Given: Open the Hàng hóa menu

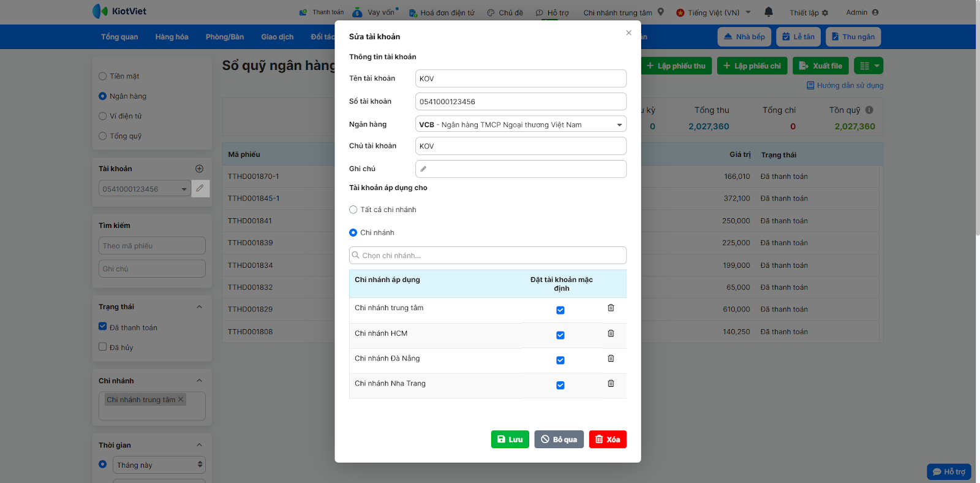Looking at the screenshot, I should [172, 37].
